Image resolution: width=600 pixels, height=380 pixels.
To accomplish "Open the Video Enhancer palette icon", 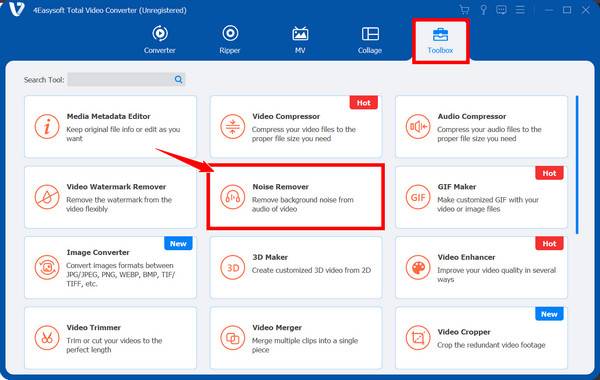I will pos(418,267).
